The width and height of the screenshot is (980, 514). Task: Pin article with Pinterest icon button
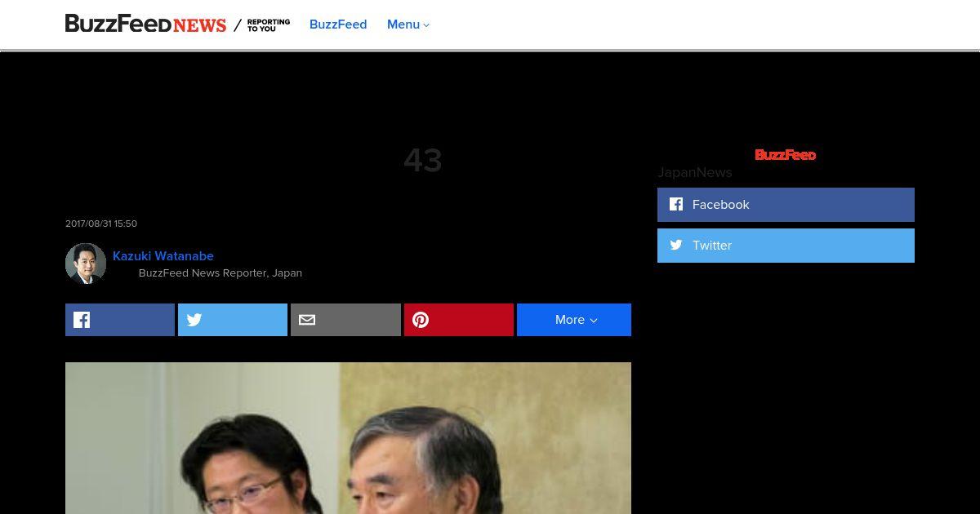coord(459,320)
